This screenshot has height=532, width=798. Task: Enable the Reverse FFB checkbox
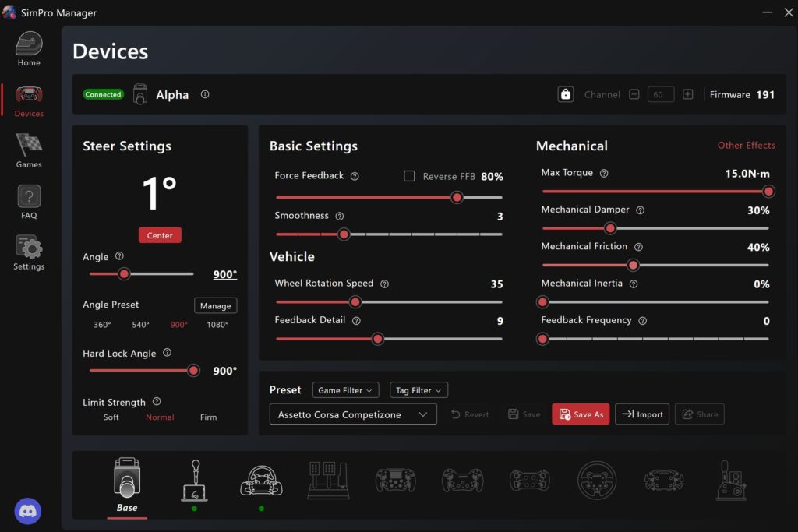click(409, 176)
